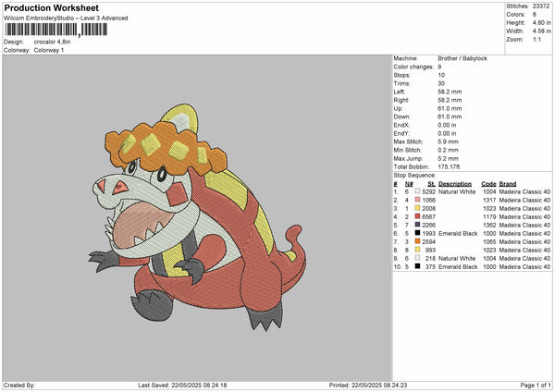Click the red swatch with 6567 stitches

(x=418, y=216)
